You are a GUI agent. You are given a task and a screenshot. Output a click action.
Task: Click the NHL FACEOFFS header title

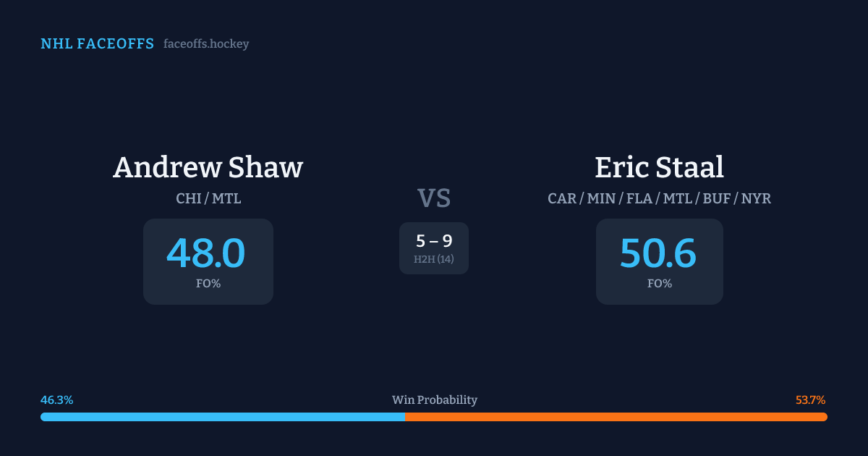pos(97,44)
